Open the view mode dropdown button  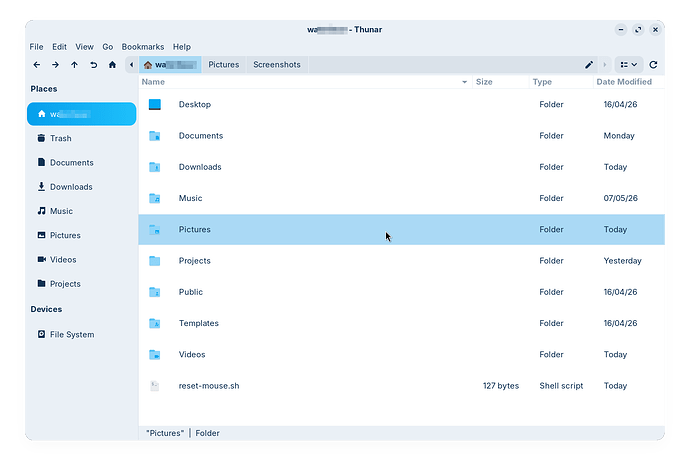pyautogui.click(x=629, y=65)
